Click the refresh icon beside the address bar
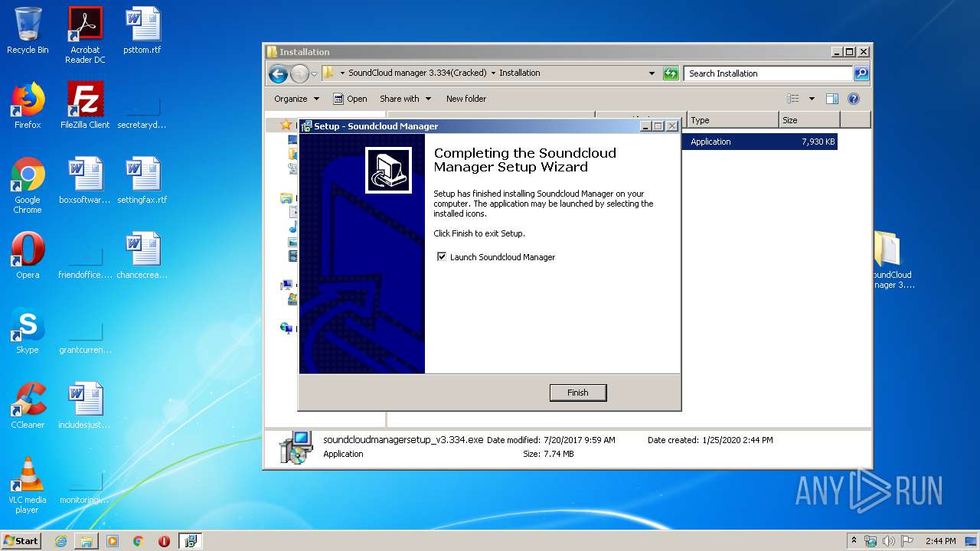This screenshot has height=551, width=980. [x=671, y=73]
